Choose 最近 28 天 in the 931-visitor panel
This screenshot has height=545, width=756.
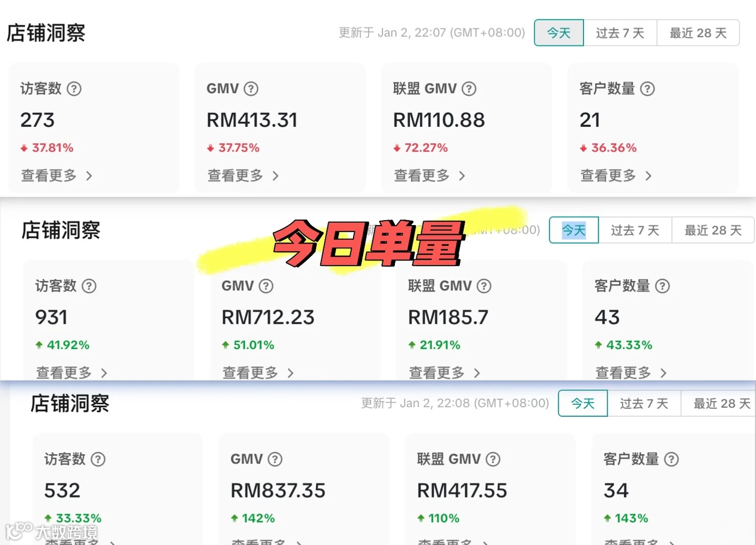[x=713, y=230]
